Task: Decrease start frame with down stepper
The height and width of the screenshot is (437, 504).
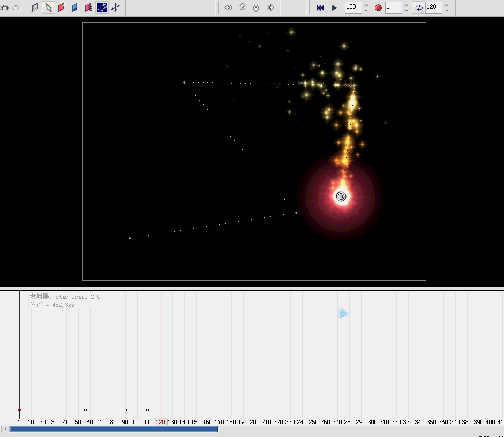Action: (x=407, y=10)
